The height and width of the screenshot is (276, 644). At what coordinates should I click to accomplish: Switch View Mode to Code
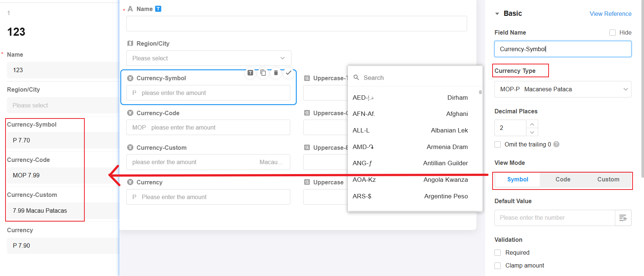click(563, 179)
